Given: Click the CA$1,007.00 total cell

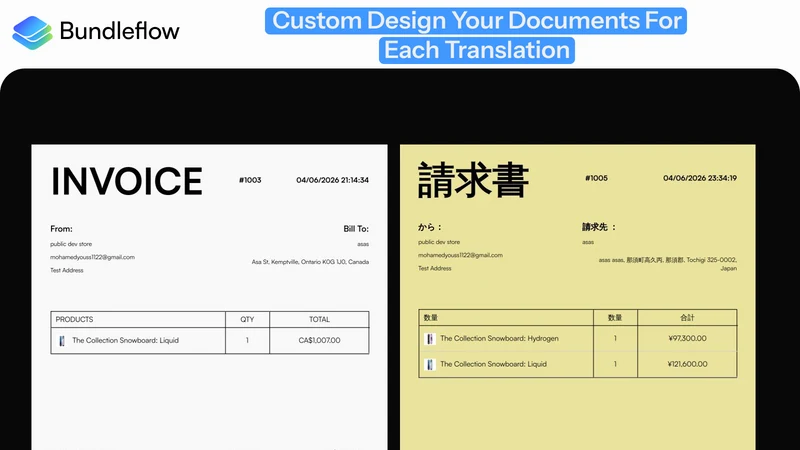Looking at the screenshot, I should pos(319,340).
